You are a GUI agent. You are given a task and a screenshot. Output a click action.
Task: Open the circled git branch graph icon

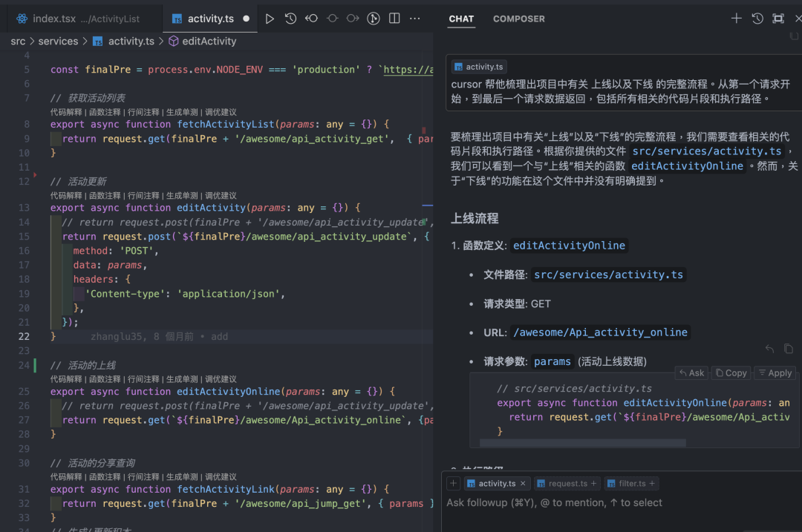pos(374,19)
